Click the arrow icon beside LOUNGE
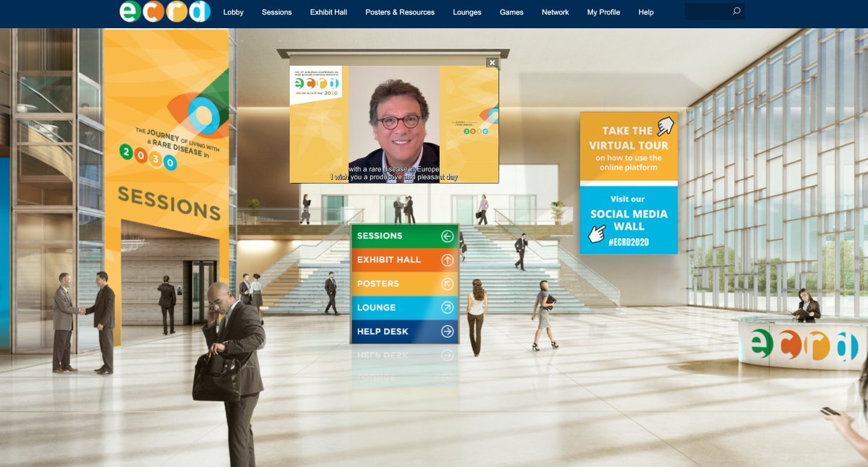 click(447, 308)
